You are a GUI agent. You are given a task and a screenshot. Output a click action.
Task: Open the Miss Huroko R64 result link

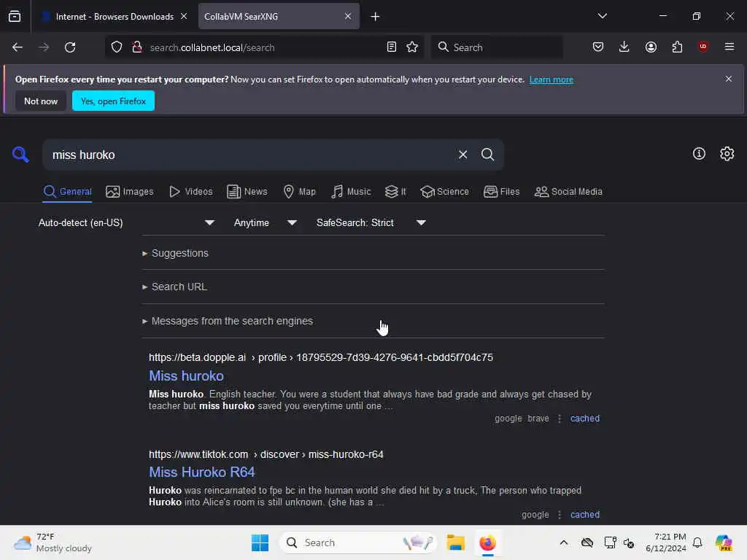pyautogui.click(x=202, y=472)
